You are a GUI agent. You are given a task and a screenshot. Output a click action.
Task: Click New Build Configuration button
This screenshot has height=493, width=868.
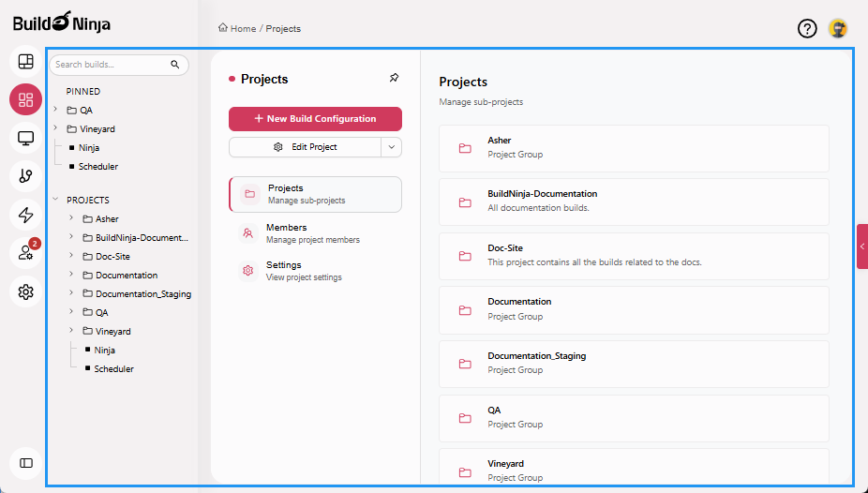(315, 119)
